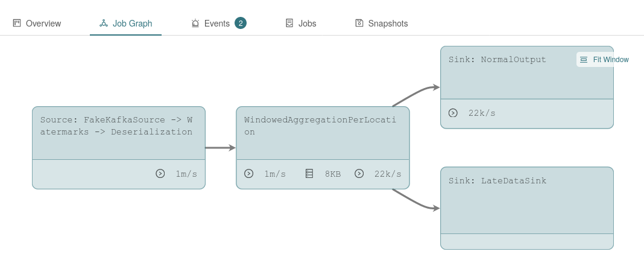This screenshot has height=263, width=644.
Task: Click the Jobs tab icon
Action: (x=289, y=23)
